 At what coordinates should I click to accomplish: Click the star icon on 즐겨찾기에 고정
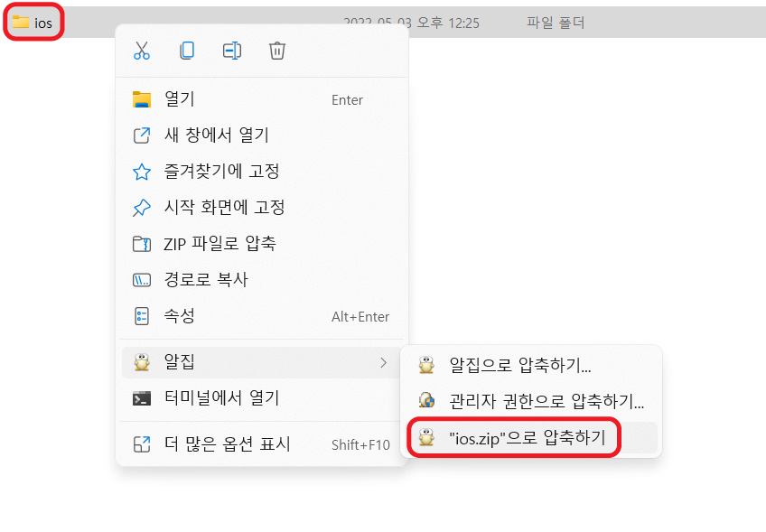tap(142, 172)
